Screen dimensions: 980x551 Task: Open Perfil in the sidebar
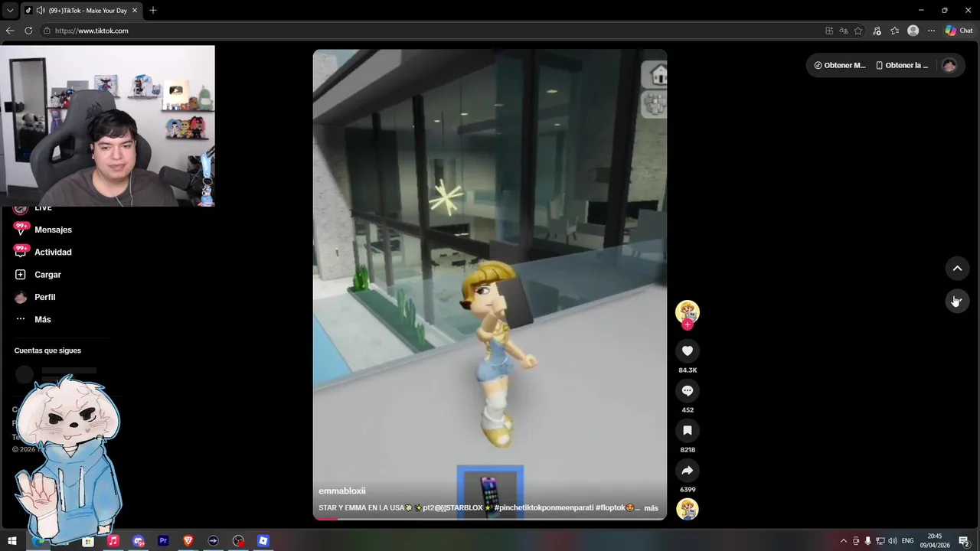point(35,297)
